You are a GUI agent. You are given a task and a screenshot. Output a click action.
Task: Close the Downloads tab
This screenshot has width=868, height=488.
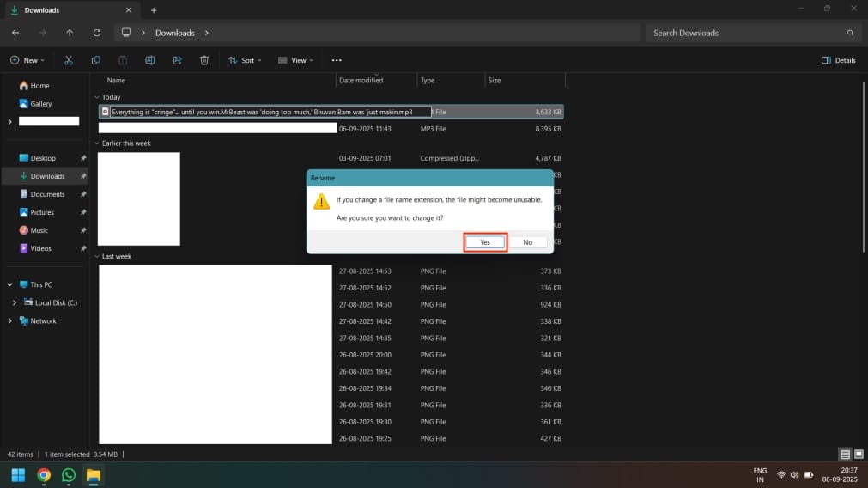(x=129, y=10)
